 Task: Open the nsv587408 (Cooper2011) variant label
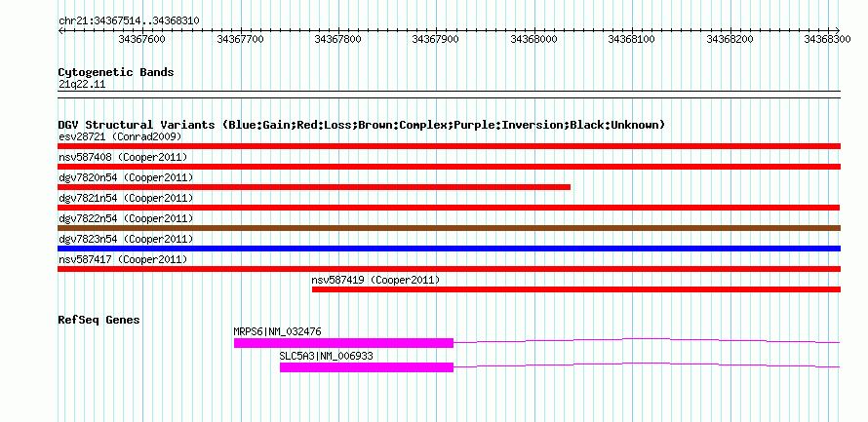123,157
